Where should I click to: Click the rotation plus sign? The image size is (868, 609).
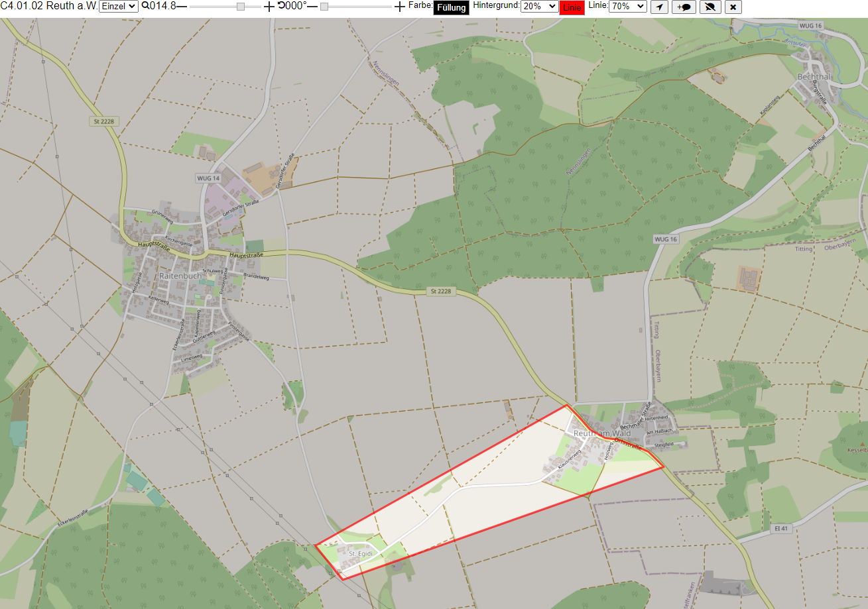(x=399, y=7)
